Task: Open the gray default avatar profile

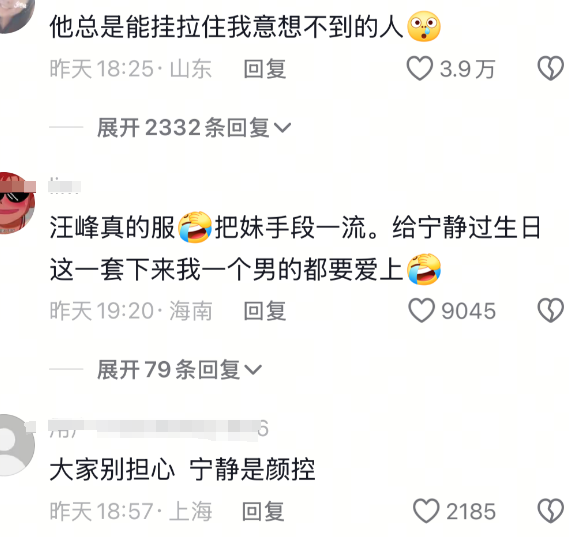Action: tap(17, 445)
